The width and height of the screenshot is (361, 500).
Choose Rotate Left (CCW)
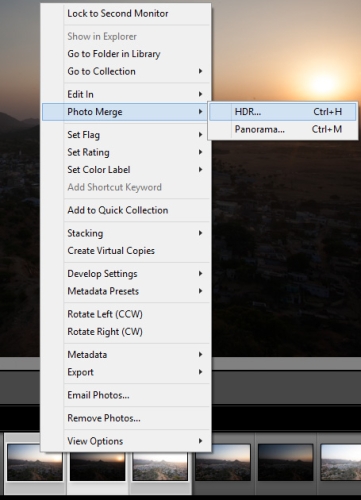point(126,314)
